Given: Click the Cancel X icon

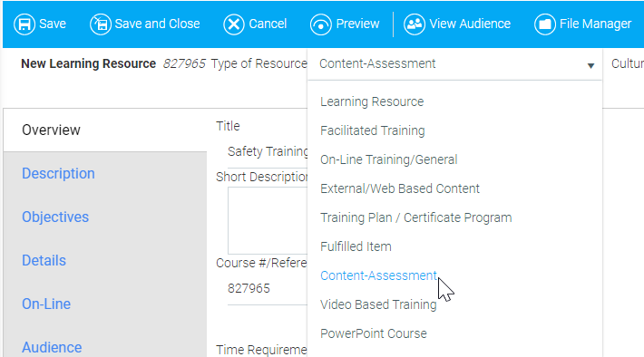Looking at the screenshot, I should (x=234, y=24).
